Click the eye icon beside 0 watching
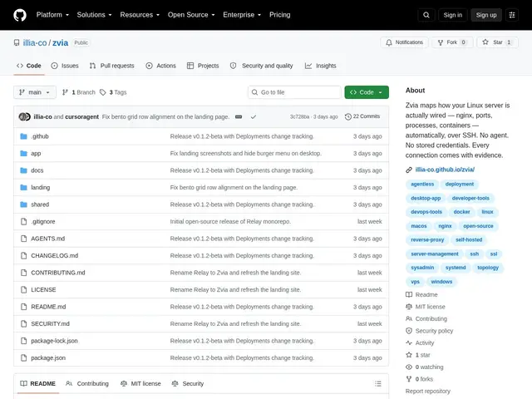 [x=409, y=367]
